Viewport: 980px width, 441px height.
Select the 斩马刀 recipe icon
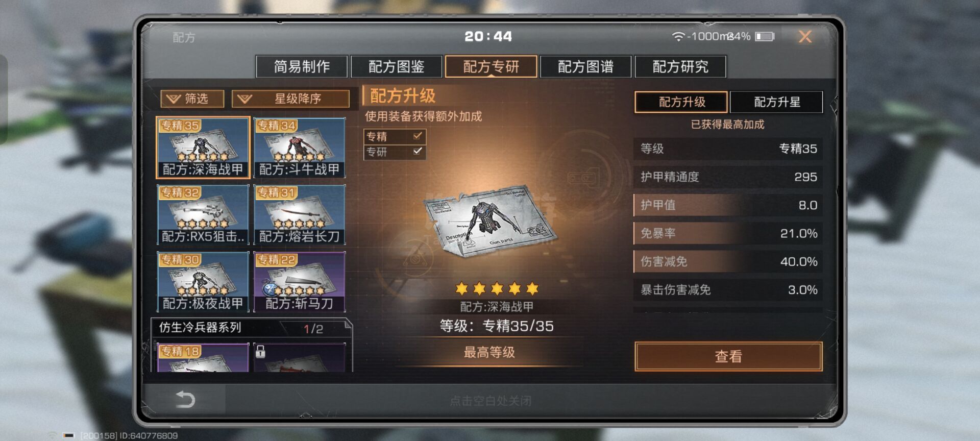(x=300, y=281)
